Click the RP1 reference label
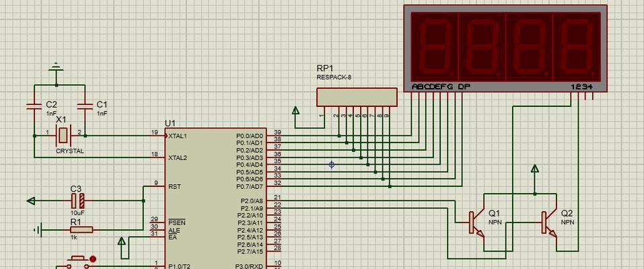644x269 pixels. [x=325, y=68]
